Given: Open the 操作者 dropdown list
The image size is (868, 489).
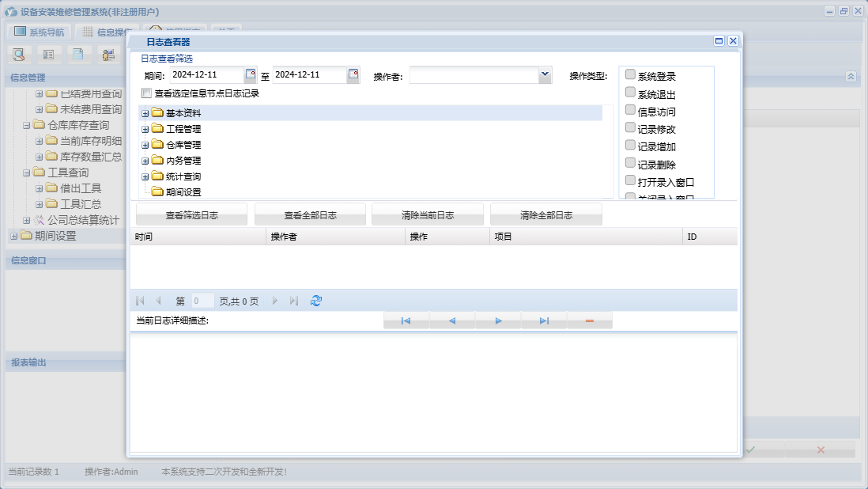Looking at the screenshot, I should [x=545, y=74].
